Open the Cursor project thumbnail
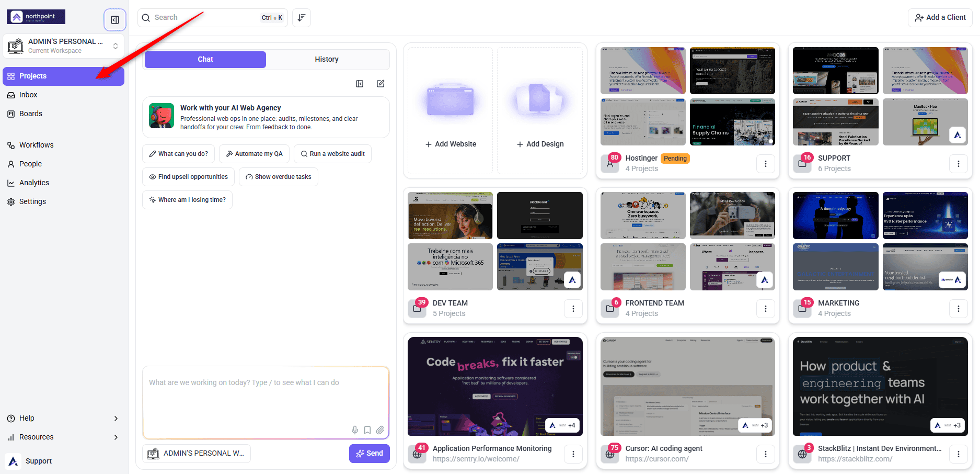The width and height of the screenshot is (980, 474). [688, 386]
